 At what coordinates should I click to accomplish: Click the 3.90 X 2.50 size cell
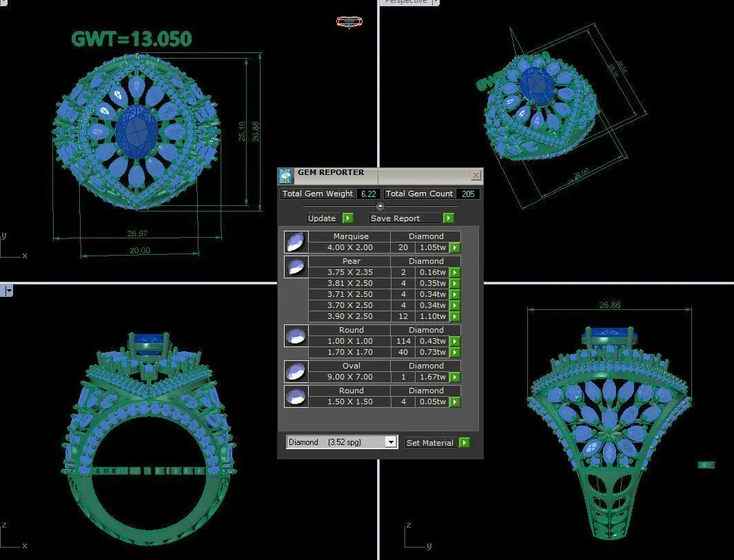click(x=349, y=316)
